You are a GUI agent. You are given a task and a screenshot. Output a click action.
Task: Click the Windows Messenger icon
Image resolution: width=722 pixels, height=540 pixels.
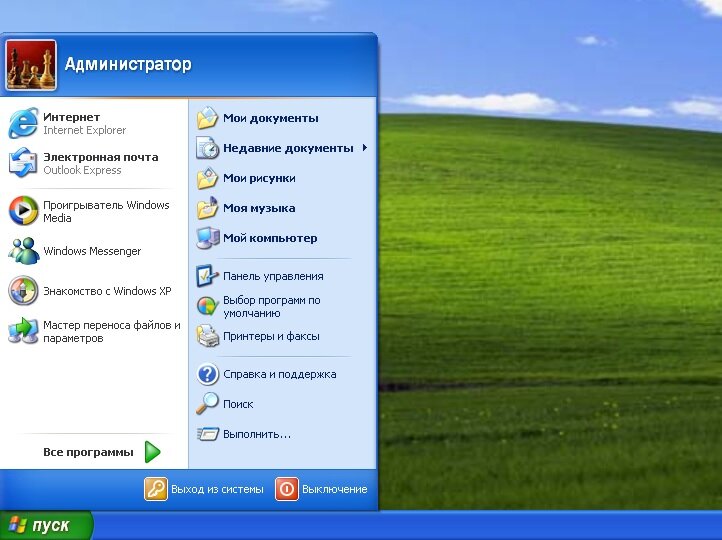tap(23, 251)
